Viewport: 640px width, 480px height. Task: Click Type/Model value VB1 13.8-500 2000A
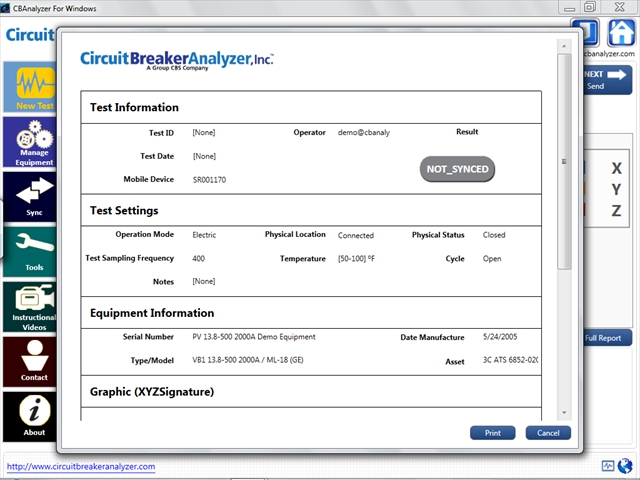248,360
